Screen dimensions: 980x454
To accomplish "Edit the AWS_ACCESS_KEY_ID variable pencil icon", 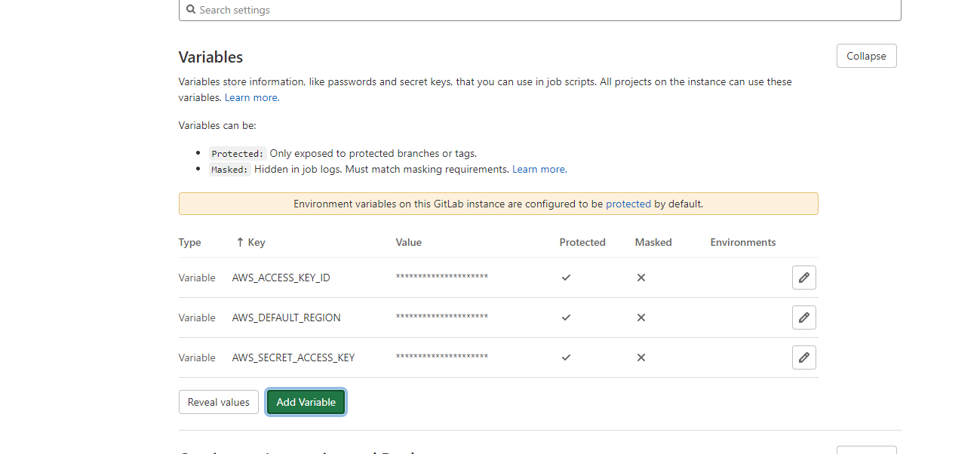I will 804,278.
